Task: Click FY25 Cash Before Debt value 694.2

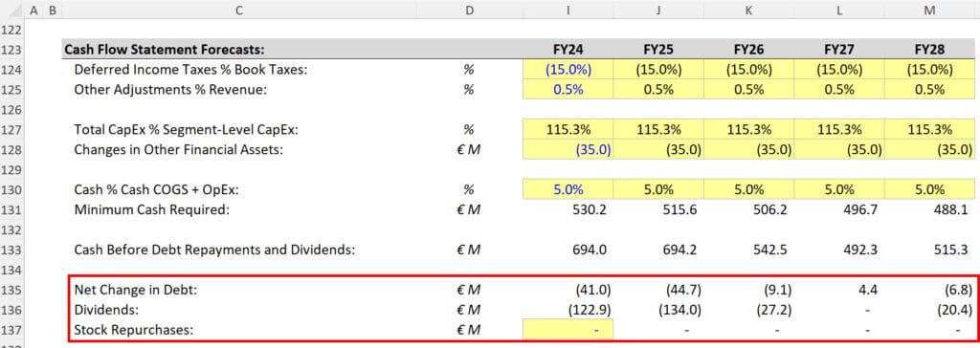Action: click(680, 250)
